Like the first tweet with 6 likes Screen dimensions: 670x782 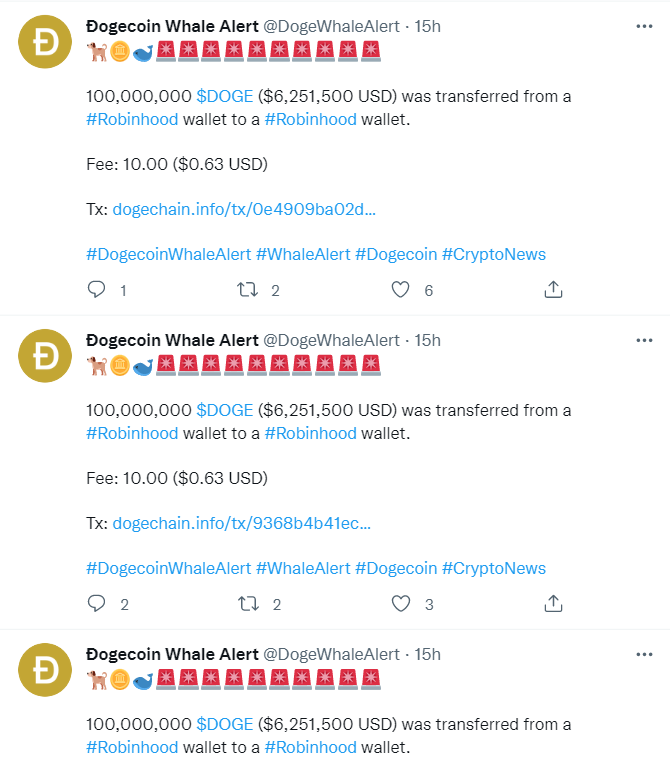coord(400,290)
